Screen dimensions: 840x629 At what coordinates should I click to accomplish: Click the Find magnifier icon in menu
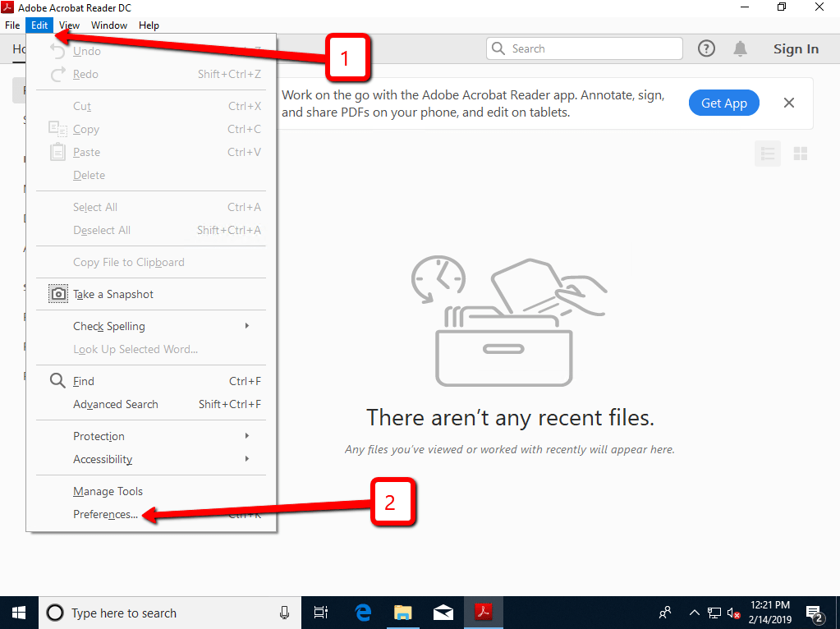coord(57,380)
